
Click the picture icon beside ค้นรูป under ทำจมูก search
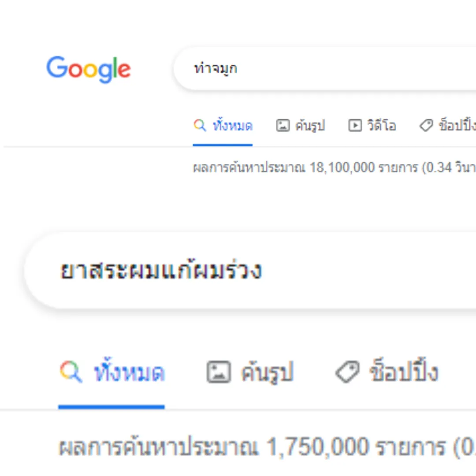coord(283,125)
